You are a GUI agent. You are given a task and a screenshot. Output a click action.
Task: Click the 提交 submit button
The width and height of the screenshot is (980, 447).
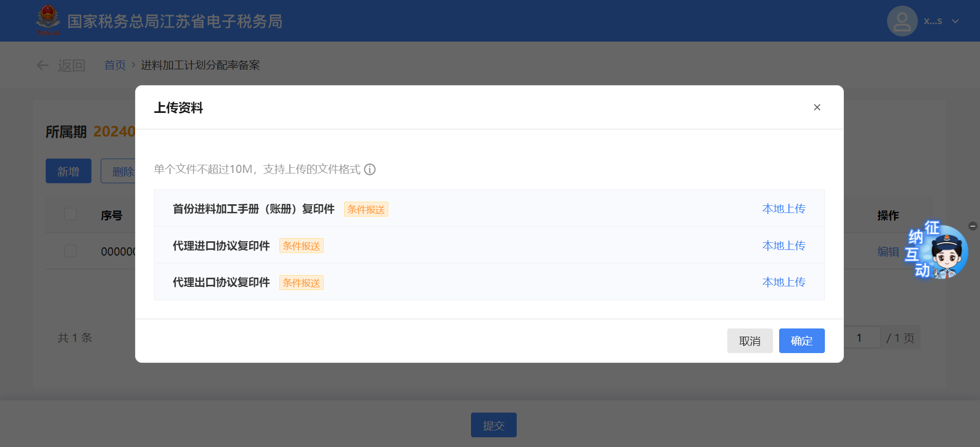(493, 425)
